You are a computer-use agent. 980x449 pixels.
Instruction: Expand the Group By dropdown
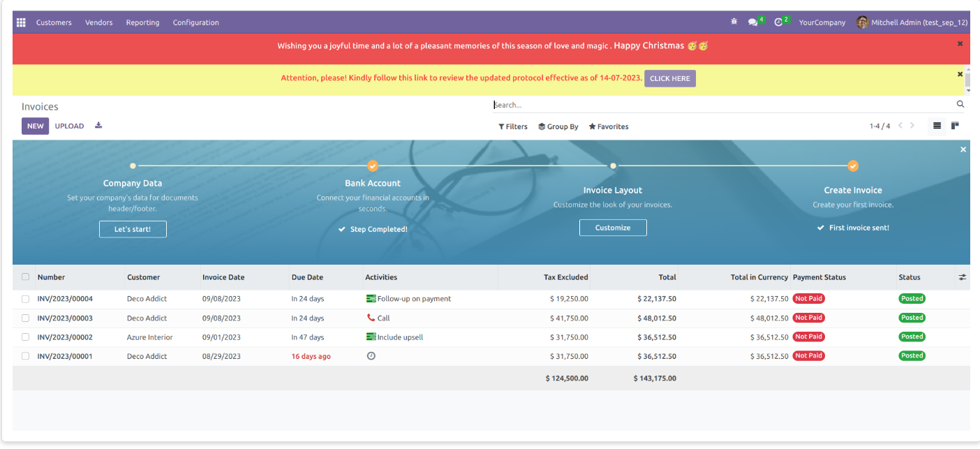(558, 126)
